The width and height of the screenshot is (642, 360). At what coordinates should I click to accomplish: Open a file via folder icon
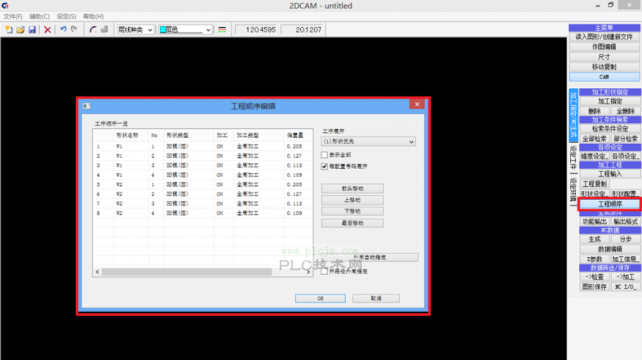[x=20, y=29]
